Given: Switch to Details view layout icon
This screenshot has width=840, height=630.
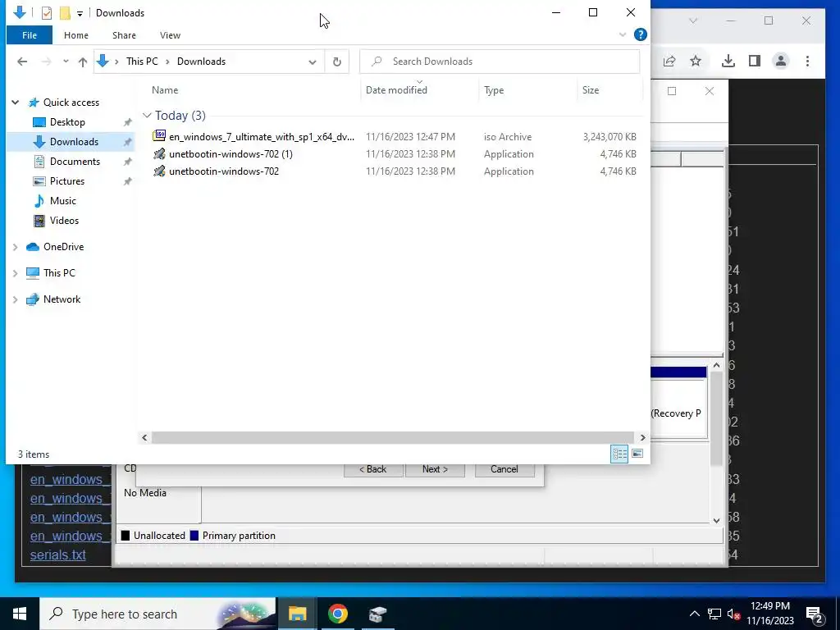Looking at the screenshot, I should pos(619,454).
